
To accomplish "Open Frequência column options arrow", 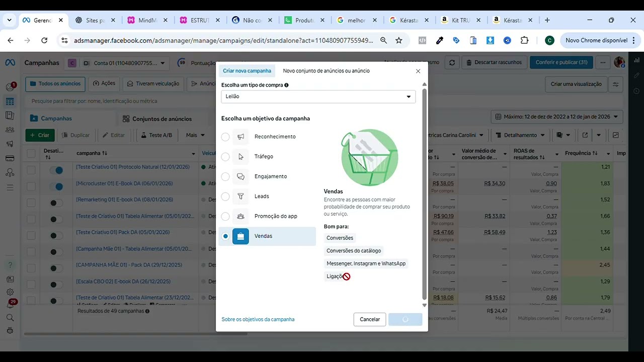I will click(608, 154).
